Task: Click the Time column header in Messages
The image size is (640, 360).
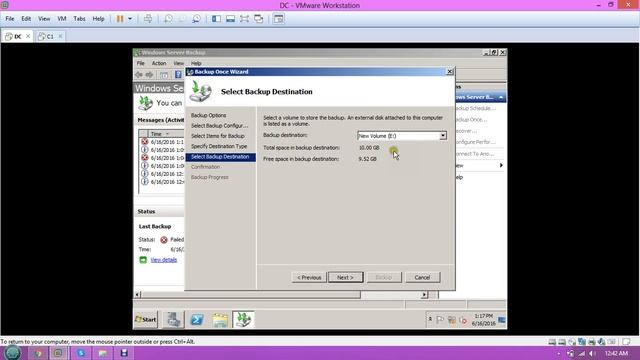Action: (x=166, y=134)
